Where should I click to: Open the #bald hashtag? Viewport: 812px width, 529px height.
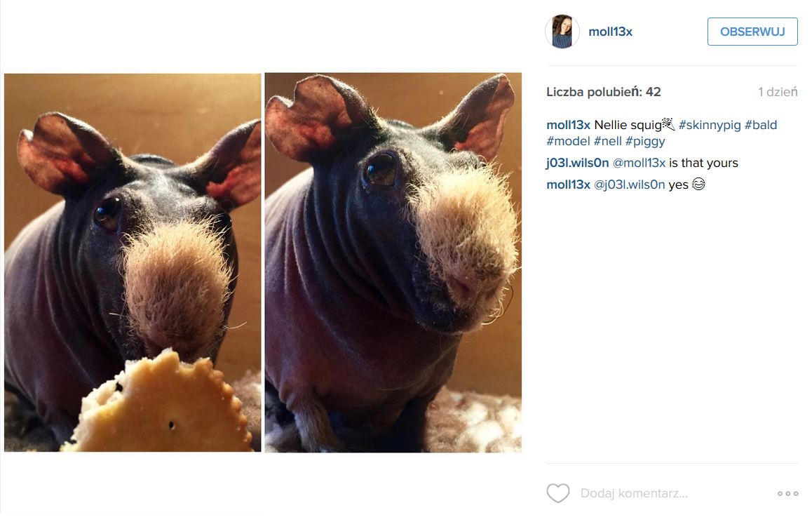coord(761,125)
